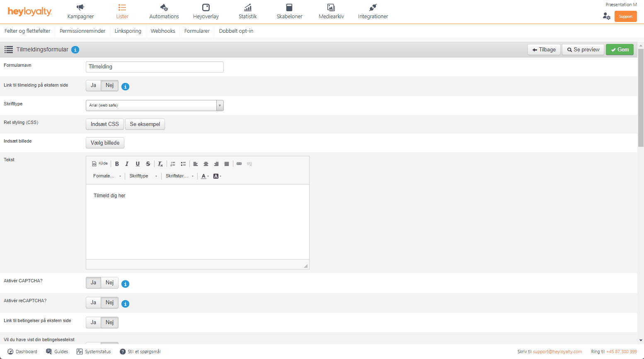
Task: Click the Se preview button
Action: point(583,50)
